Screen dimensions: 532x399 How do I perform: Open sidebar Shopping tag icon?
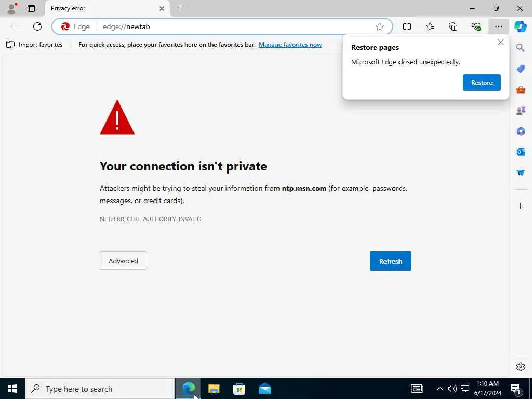click(x=521, y=69)
